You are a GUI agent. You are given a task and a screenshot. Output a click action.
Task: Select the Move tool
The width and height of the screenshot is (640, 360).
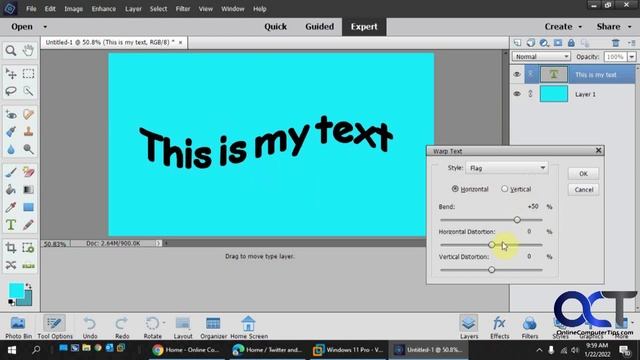(x=11, y=73)
